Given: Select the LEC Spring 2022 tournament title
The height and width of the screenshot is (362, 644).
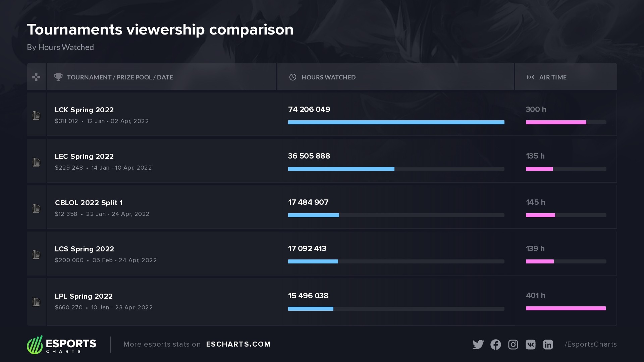Looking at the screenshot, I should tap(84, 157).
